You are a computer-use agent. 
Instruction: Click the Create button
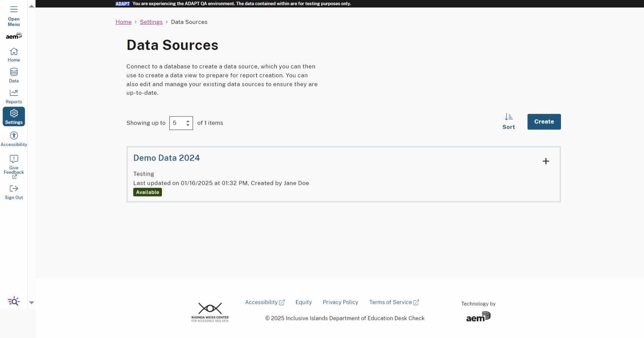544,122
